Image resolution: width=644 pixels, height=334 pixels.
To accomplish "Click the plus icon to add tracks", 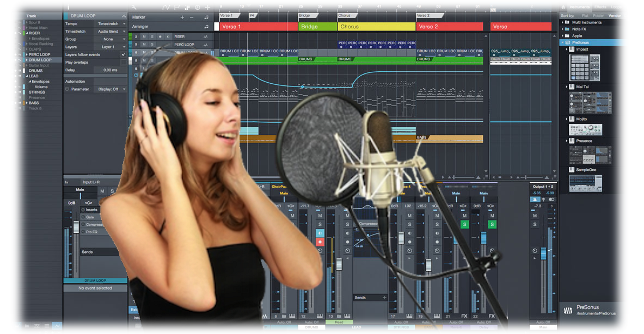I will 207,7.
